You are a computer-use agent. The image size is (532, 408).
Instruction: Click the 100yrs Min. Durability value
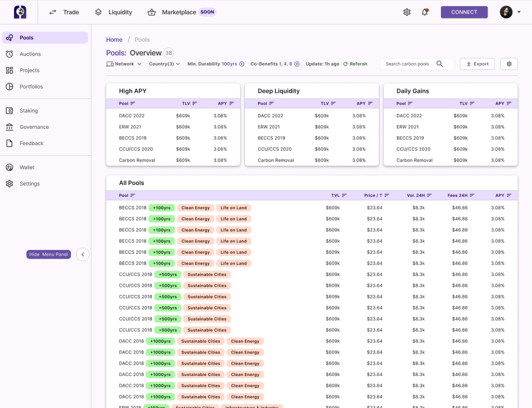[230, 64]
